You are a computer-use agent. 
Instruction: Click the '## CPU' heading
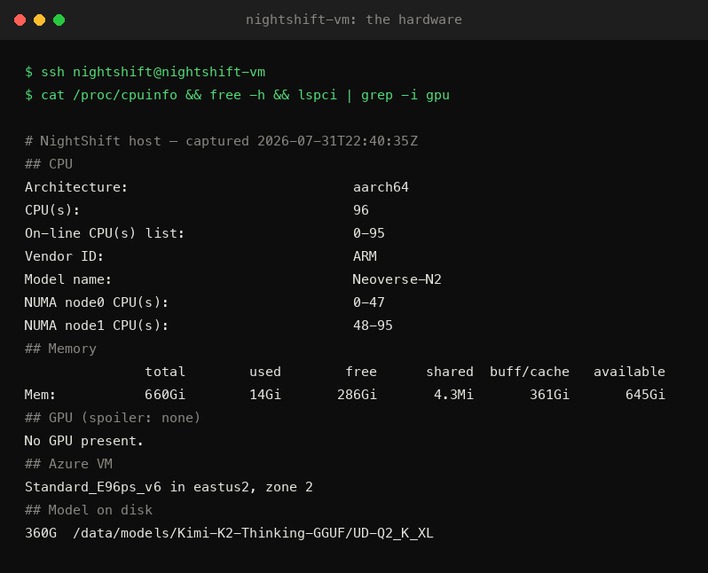pos(49,164)
